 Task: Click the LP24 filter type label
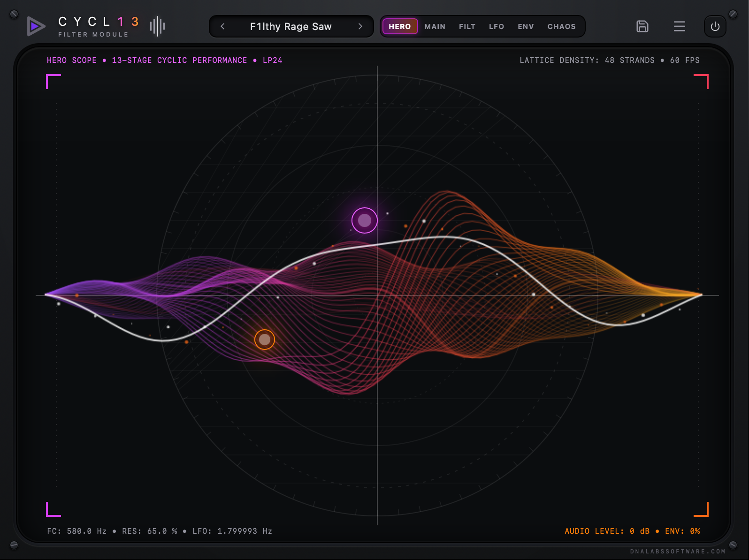click(x=273, y=60)
